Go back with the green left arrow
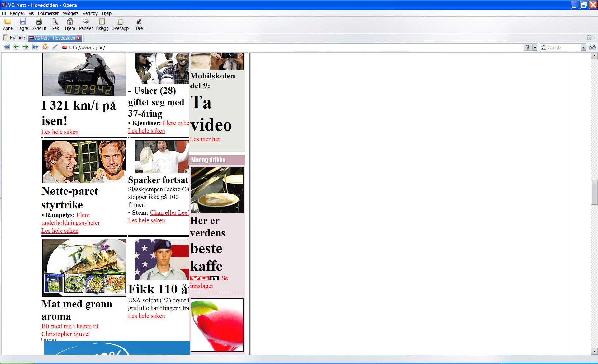 point(16,47)
